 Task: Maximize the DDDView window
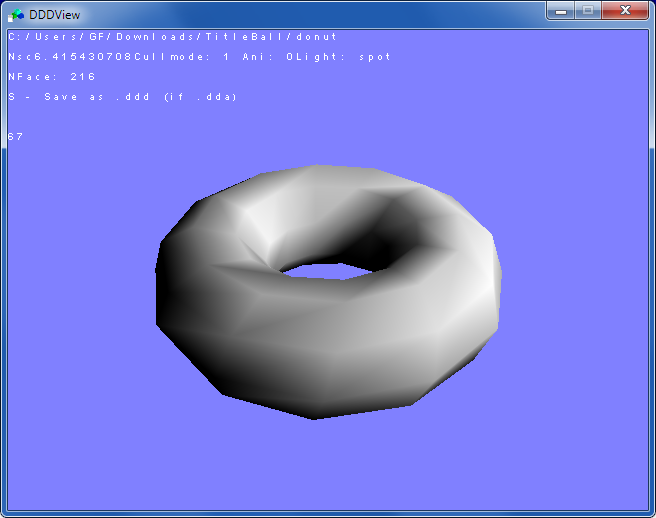pyautogui.click(x=588, y=10)
